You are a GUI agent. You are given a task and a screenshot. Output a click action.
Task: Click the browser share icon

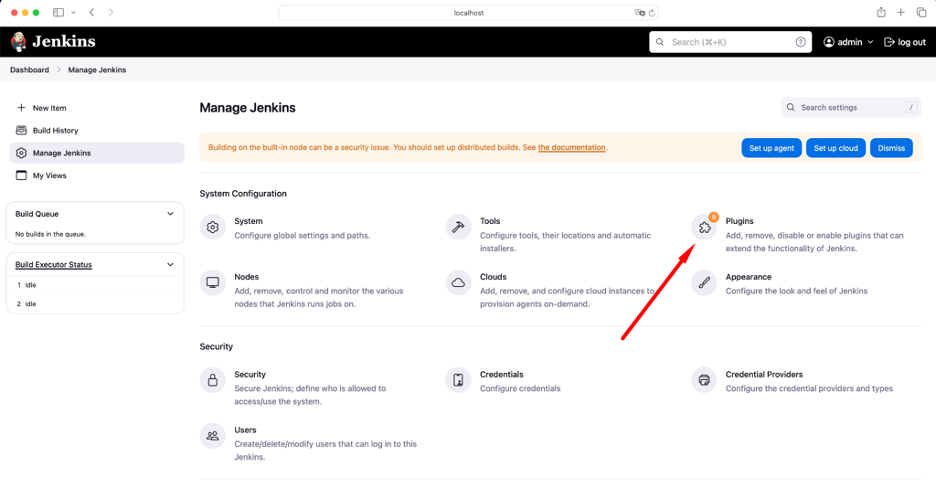click(881, 12)
